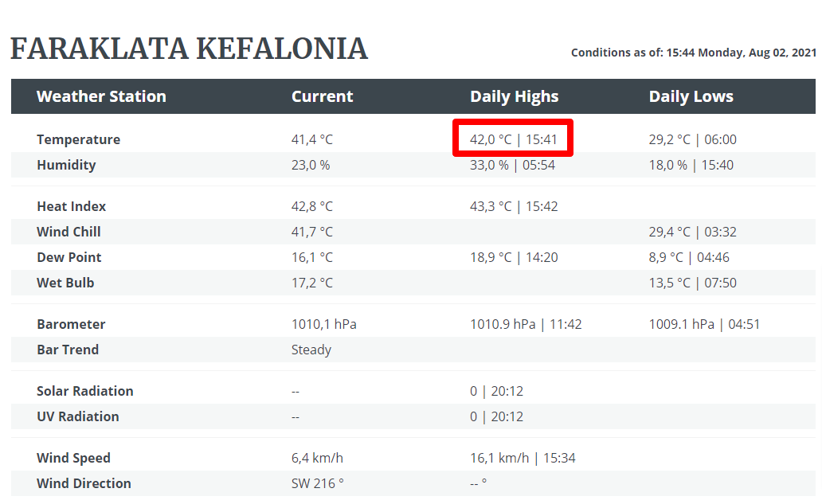Click the Humidity row label
822x504 pixels.
[x=66, y=165]
